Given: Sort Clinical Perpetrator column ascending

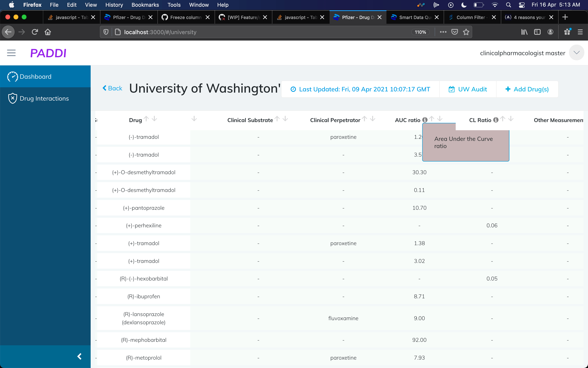Looking at the screenshot, I should click(x=364, y=119).
